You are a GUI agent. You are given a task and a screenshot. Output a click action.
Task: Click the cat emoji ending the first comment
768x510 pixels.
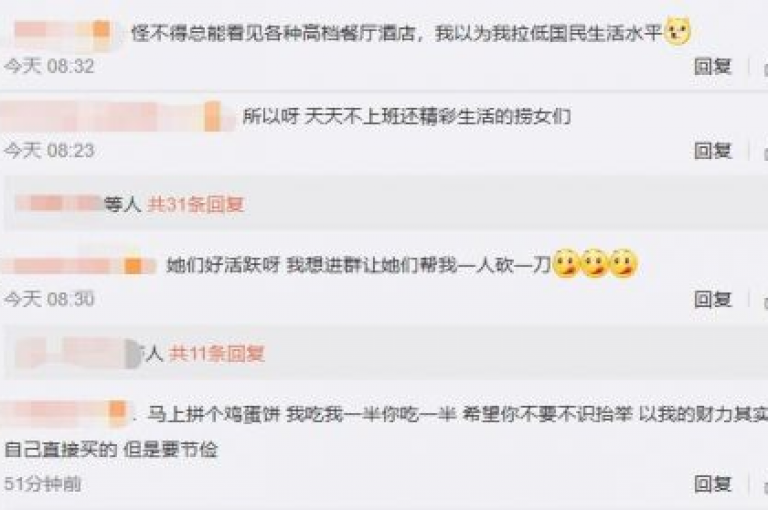click(x=677, y=32)
